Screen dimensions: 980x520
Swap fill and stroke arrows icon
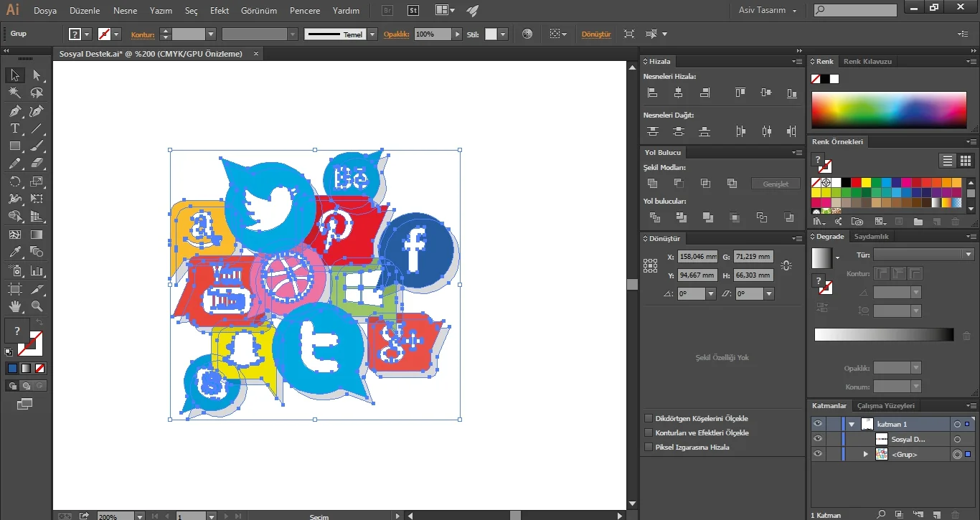39,323
